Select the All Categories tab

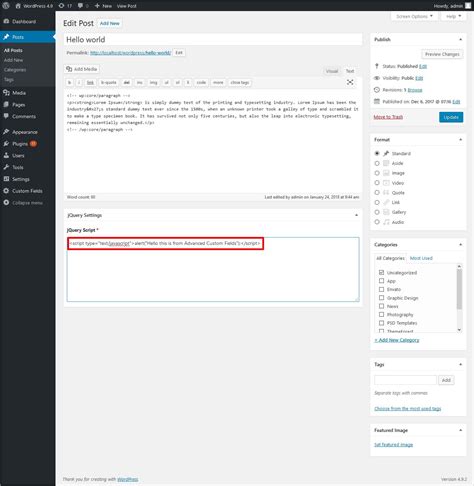tap(390, 258)
